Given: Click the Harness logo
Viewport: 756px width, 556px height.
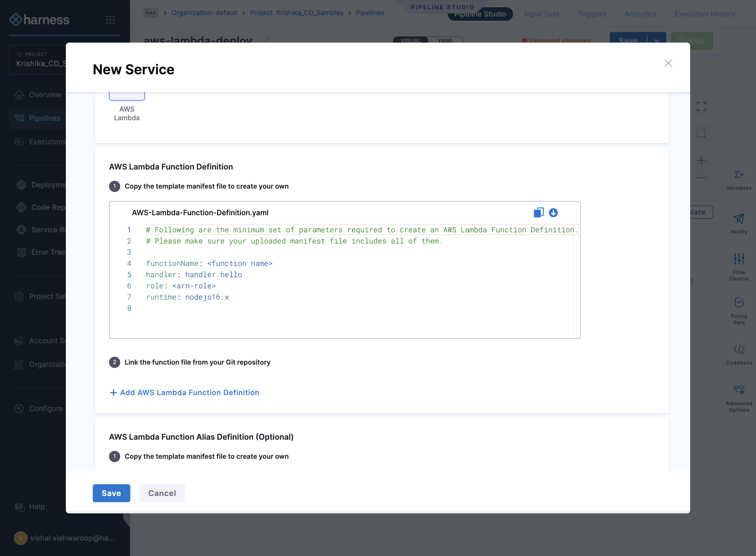Looking at the screenshot, I should tap(39, 20).
